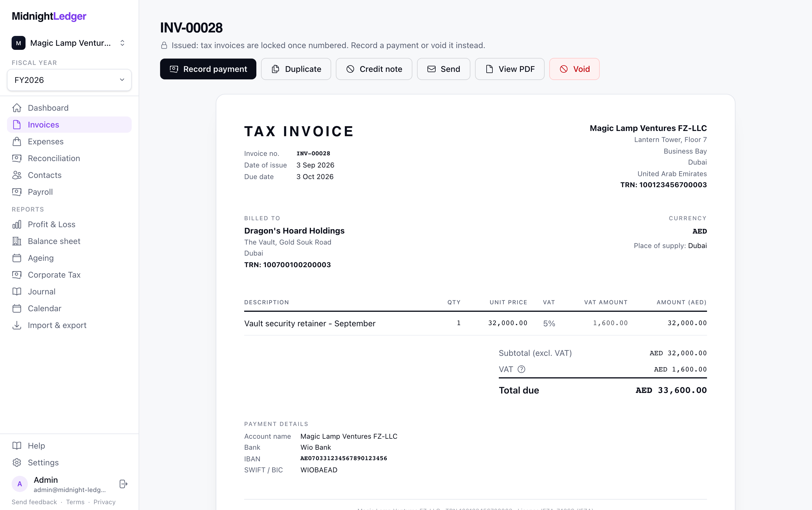Go to Corporate Tax report
Image resolution: width=812 pixels, height=510 pixels.
pyautogui.click(x=69, y=275)
